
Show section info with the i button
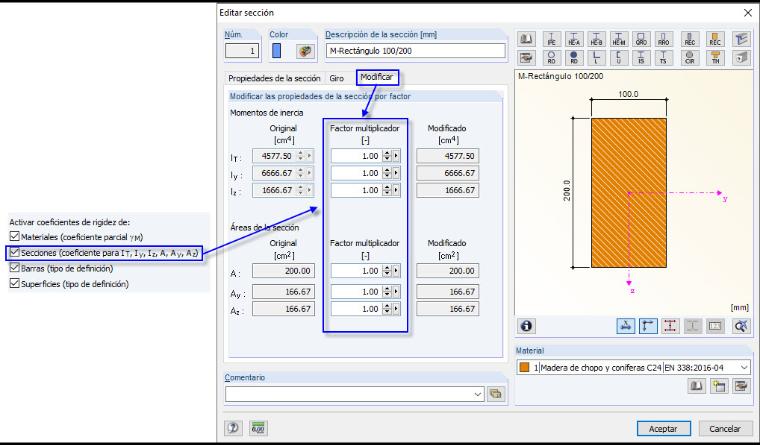526,326
